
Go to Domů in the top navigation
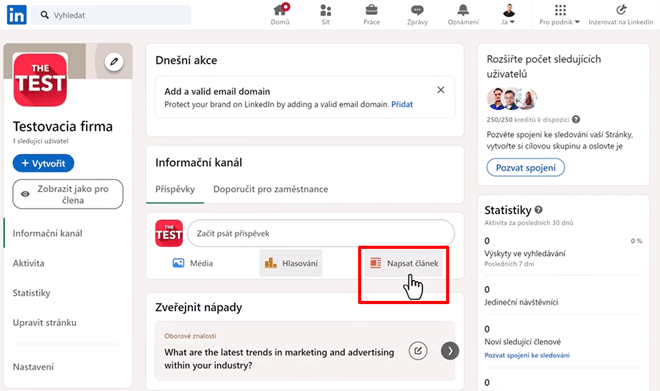click(280, 15)
